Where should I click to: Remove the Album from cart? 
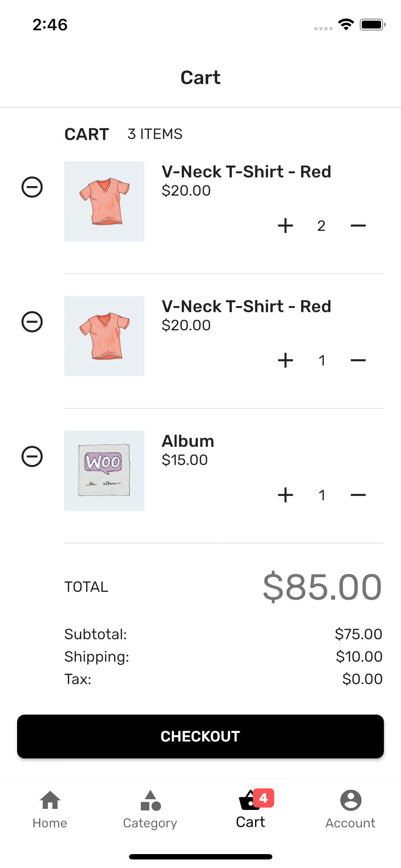[32, 456]
